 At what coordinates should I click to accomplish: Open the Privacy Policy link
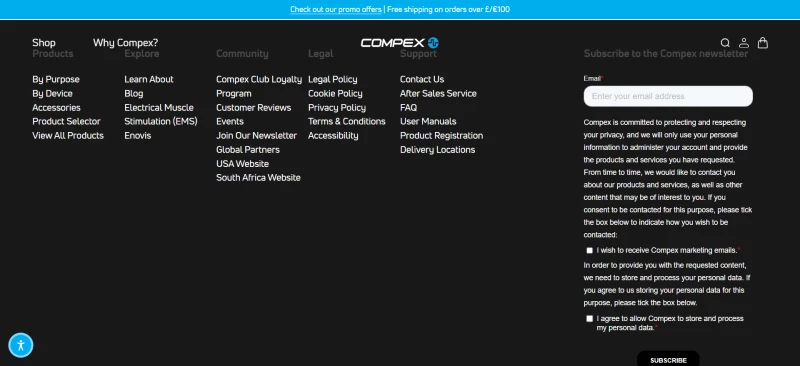(x=337, y=108)
